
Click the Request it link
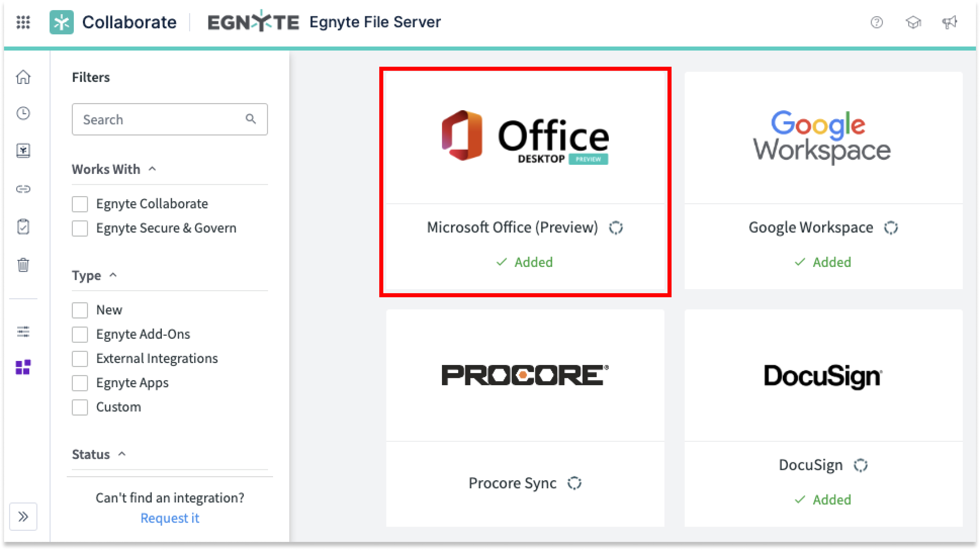click(x=170, y=518)
